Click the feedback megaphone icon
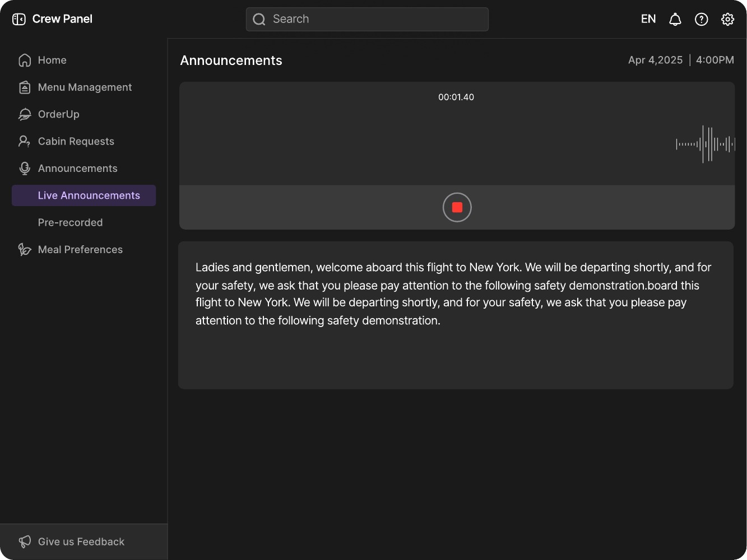Image resolution: width=747 pixels, height=560 pixels. coord(25,542)
